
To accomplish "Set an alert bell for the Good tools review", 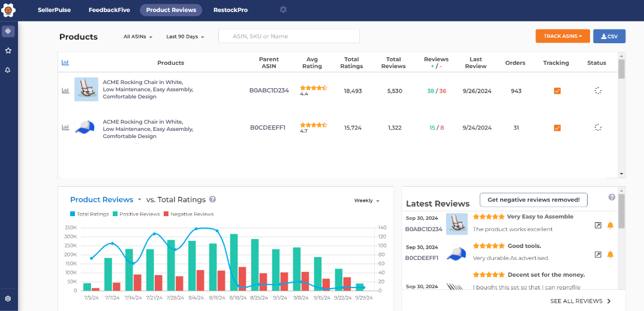I will click(610, 255).
